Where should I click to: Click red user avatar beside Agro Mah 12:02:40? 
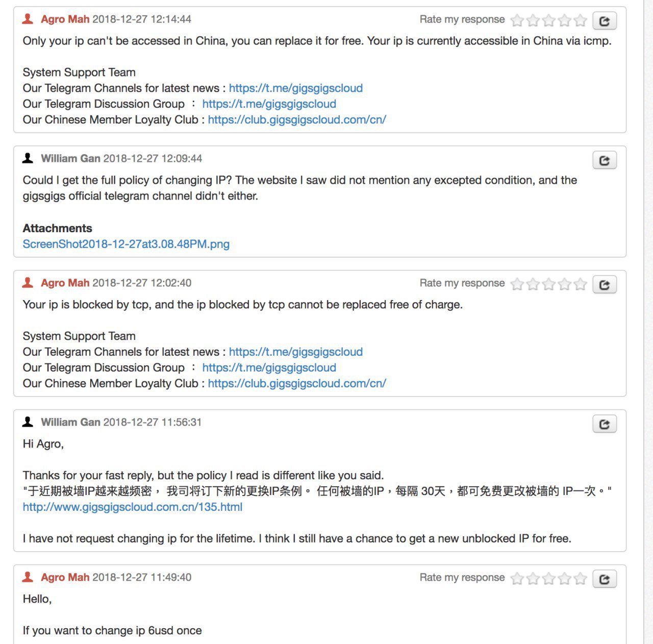point(28,283)
